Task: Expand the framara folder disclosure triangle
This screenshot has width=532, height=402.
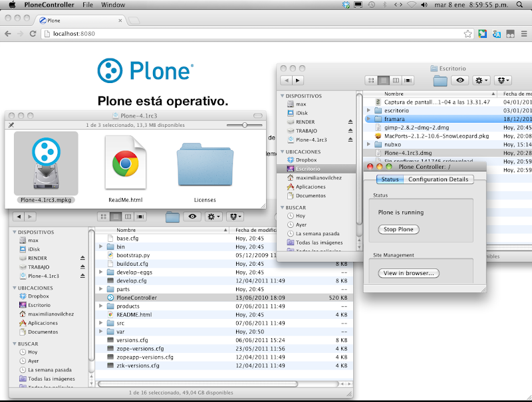Action: click(x=369, y=119)
